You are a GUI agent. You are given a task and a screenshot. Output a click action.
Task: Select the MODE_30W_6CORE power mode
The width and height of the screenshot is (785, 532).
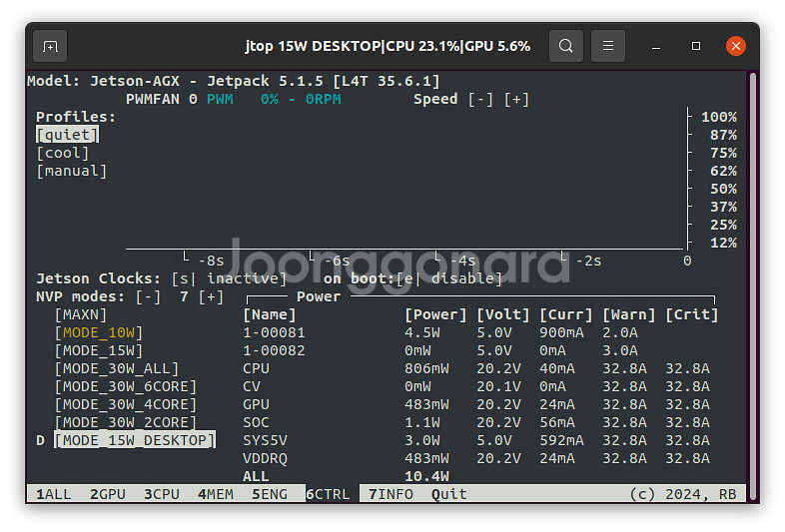pyautogui.click(x=126, y=387)
